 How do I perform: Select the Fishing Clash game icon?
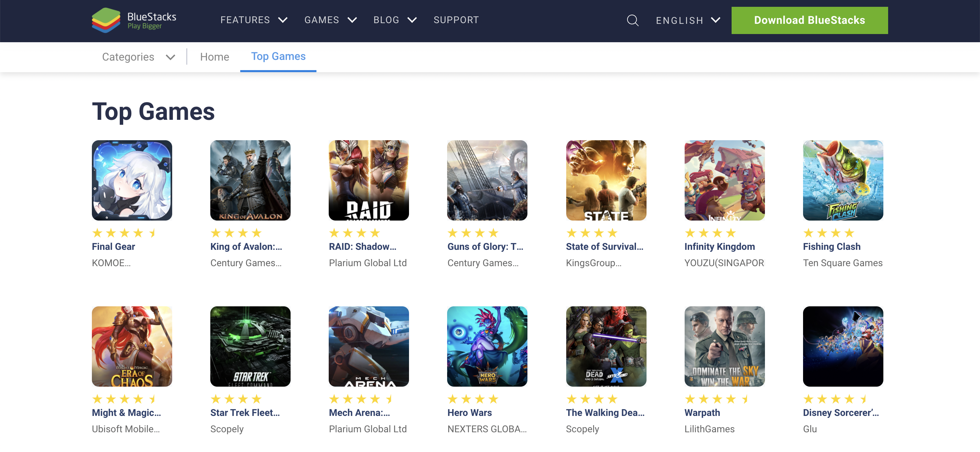coord(843,180)
